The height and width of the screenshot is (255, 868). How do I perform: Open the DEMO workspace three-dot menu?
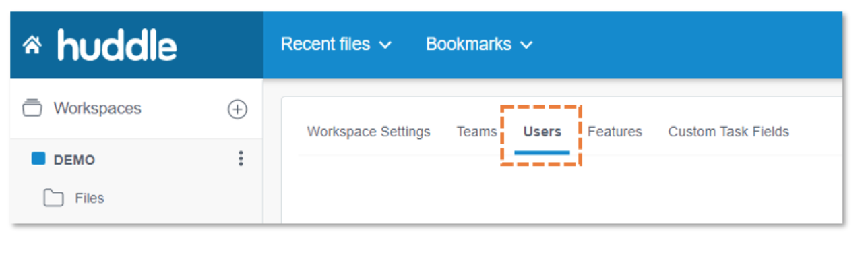[x=241, y=159]
